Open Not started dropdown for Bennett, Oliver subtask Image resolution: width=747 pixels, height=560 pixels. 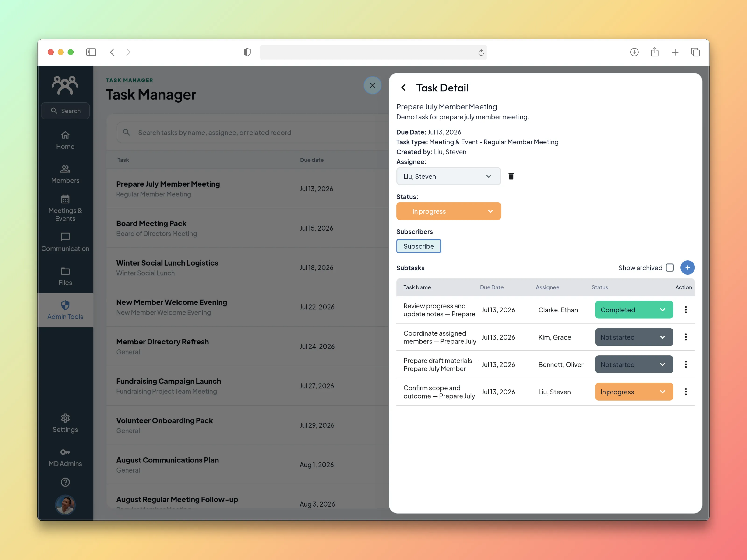coord(634,364)
